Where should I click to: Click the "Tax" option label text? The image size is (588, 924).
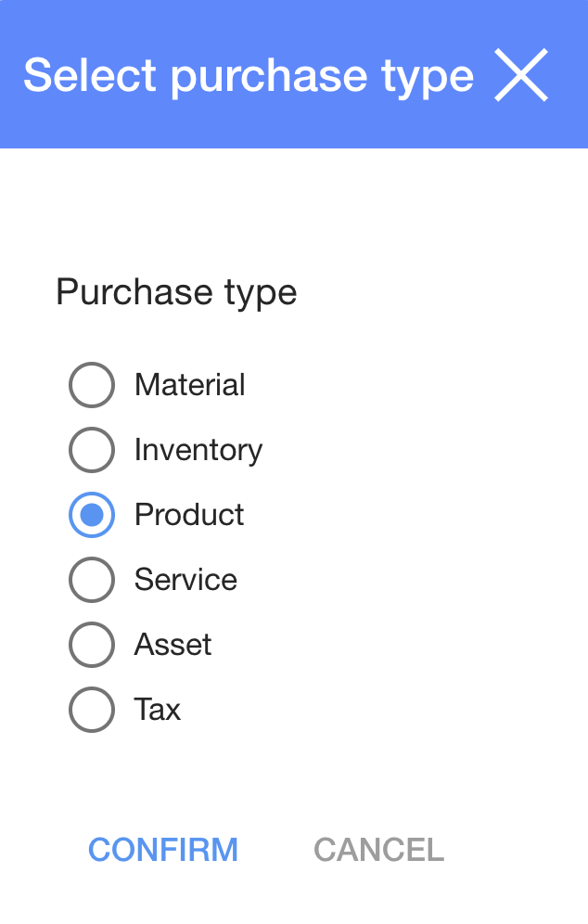tap(157, 710)
